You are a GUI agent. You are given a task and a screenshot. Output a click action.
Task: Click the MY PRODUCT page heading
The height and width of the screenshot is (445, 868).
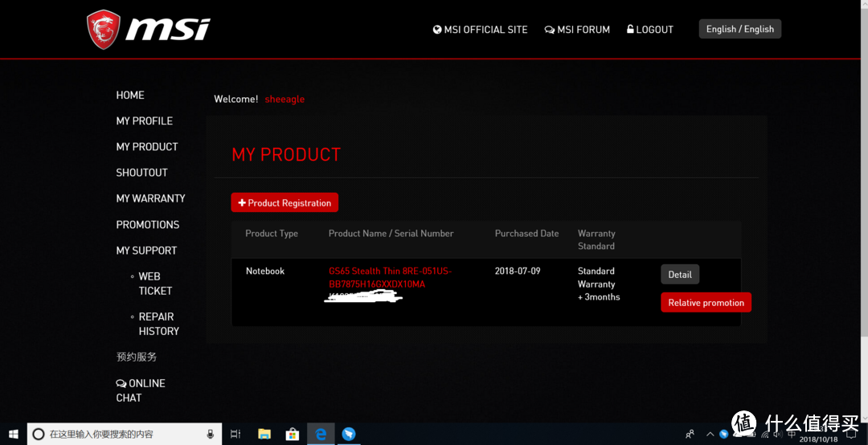click(286, 154)
